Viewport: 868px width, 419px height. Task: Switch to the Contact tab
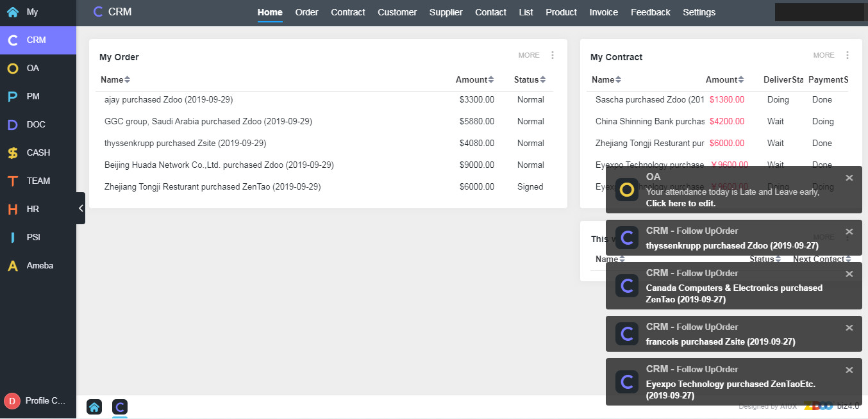(x=491, y=12)
